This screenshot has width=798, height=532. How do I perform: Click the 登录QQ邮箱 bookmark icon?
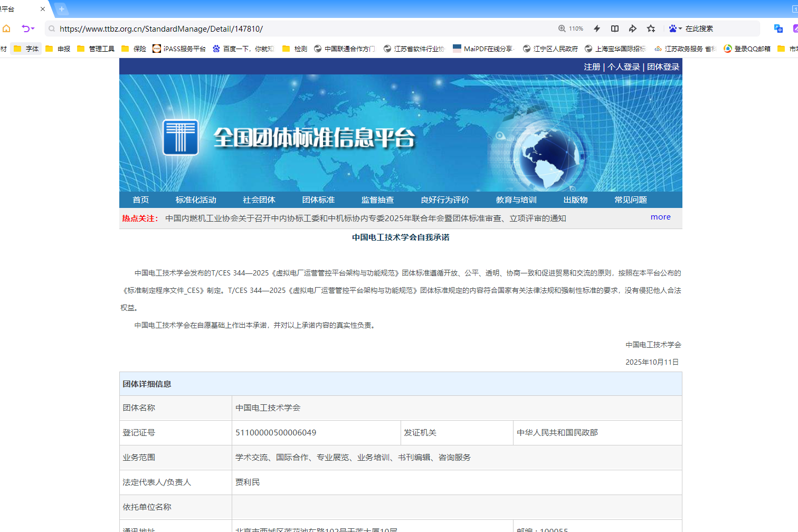(x=728, y=48)
